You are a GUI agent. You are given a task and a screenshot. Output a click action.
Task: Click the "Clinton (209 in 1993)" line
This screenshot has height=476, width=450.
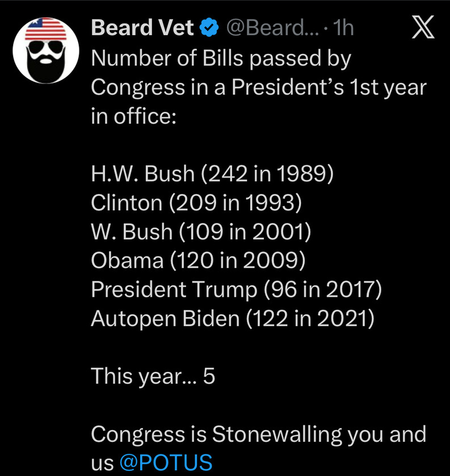point(196,203)
